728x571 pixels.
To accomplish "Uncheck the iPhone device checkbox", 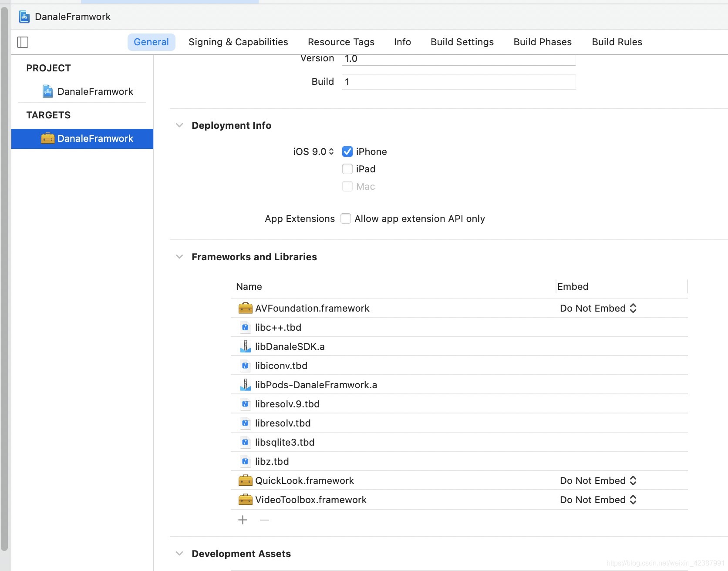I will [x=347, y=151].
